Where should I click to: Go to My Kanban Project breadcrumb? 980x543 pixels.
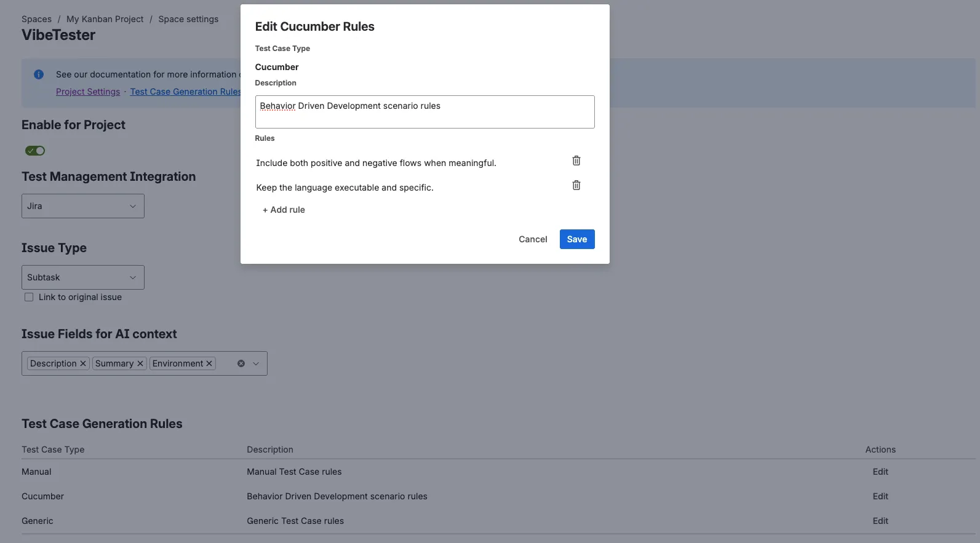point(105,19)
